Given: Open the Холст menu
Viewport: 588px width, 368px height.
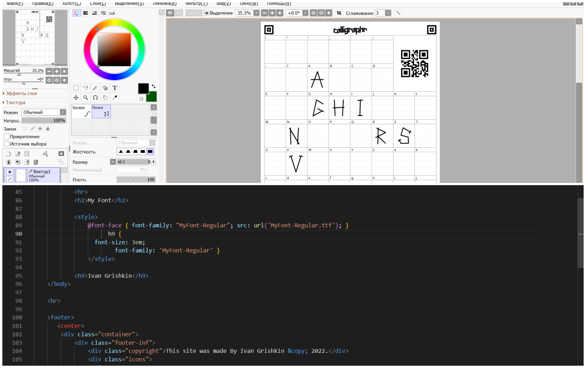Looking at the screenshot, I should point(72,3).
